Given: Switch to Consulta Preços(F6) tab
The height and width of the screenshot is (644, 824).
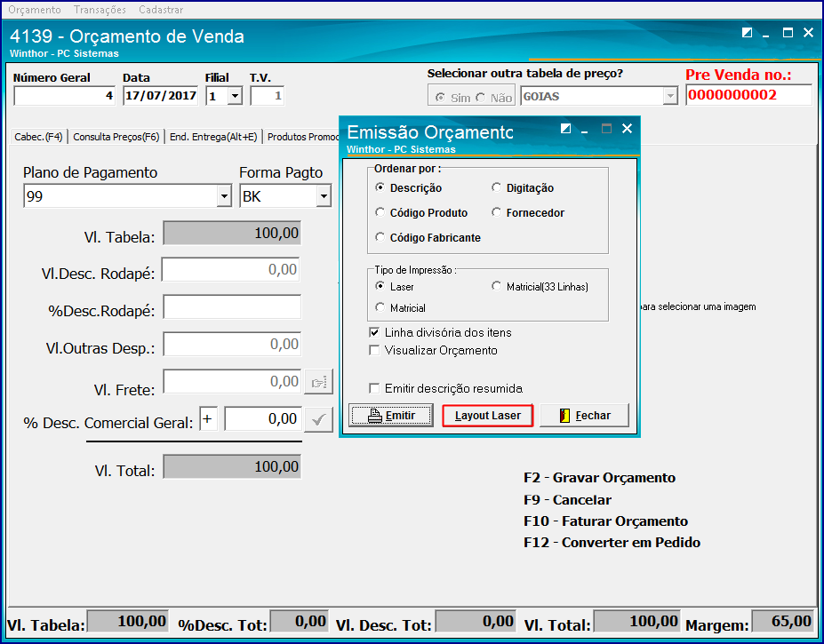Looking at the screenshot, I should tap(116, 137).
